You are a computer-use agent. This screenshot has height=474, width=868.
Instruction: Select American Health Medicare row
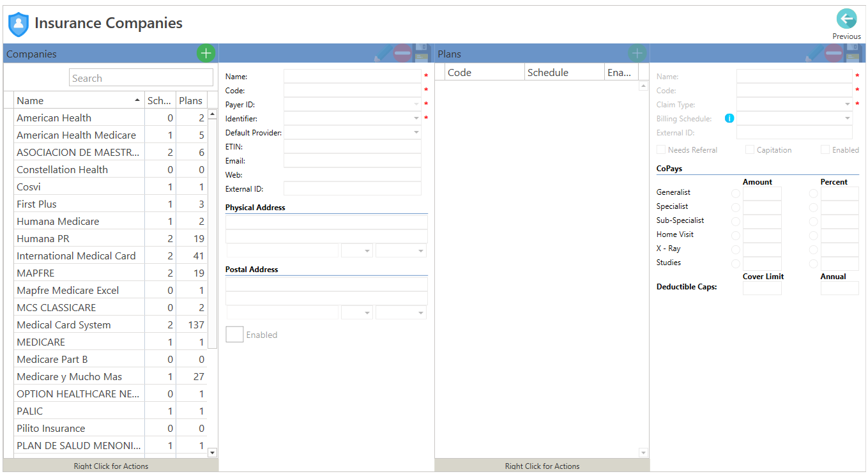tap(105, 135)
